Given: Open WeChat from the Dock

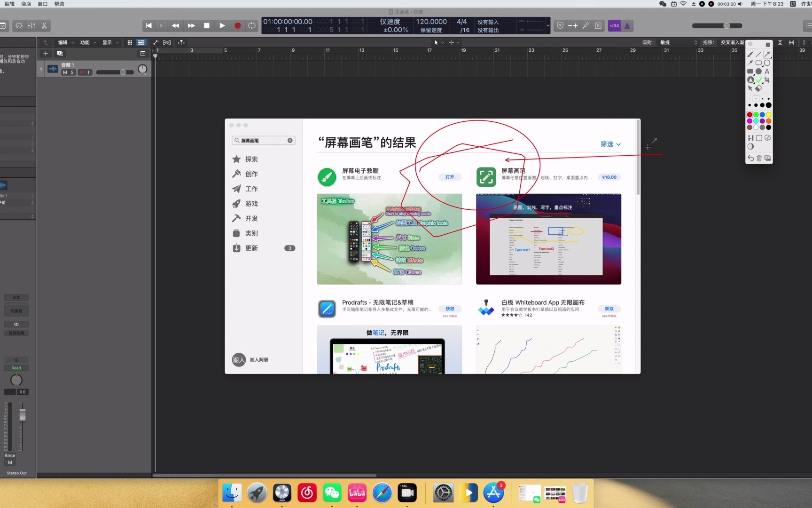Looking at the screenshot, I should pos(332,492).
